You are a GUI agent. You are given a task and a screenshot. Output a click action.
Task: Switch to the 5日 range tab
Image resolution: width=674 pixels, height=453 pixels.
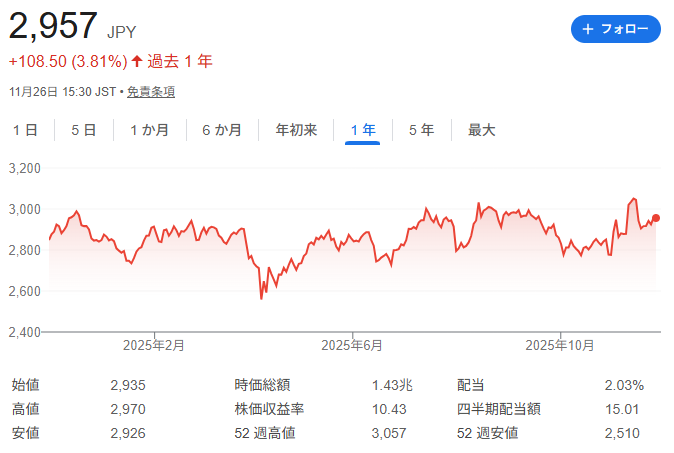[x=84, y=130]
